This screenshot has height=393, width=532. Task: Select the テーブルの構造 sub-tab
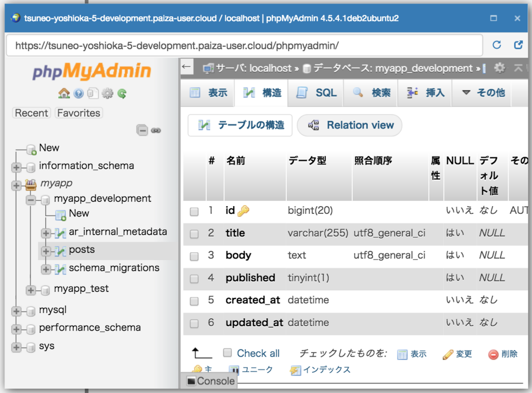coord(240,125)
